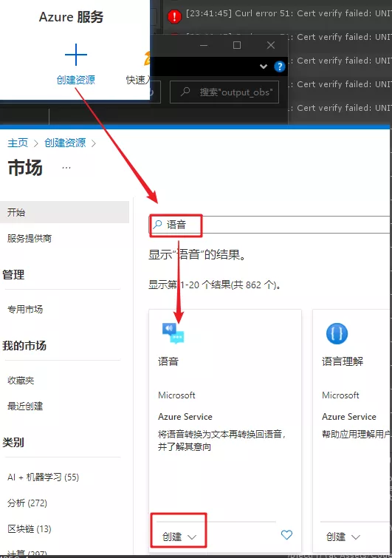
Task: Click the blue plus Create Resource icon
Action: pyautogui.click(x=76, y=55)
